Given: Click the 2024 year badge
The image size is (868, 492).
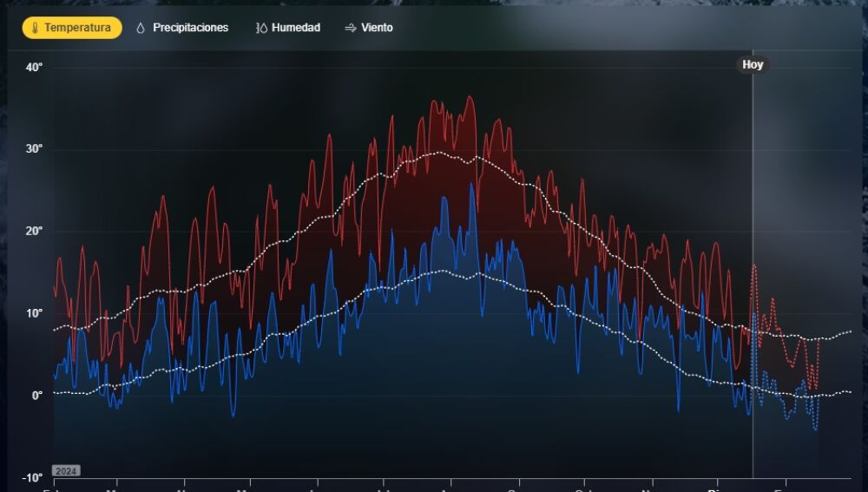Looking at the screenshot, I should pyautogui.click(x=66, y=470).
